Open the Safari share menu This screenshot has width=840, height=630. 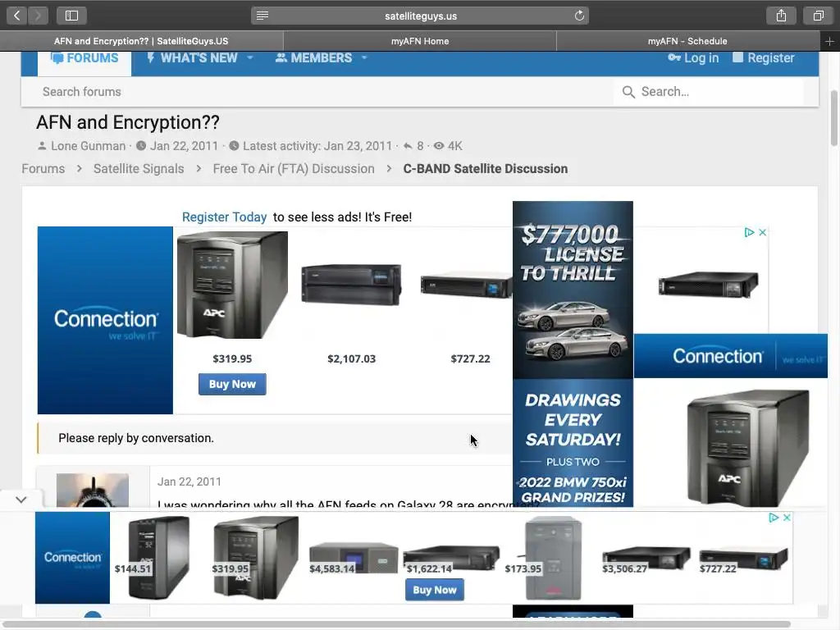(x=781, y=16)
